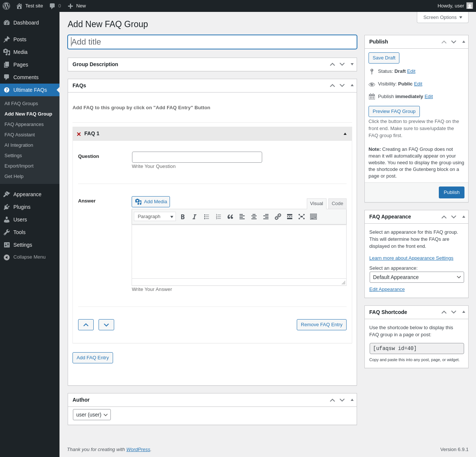
Task: Click the Add FAQ Entry button
Action: (93, 358)
